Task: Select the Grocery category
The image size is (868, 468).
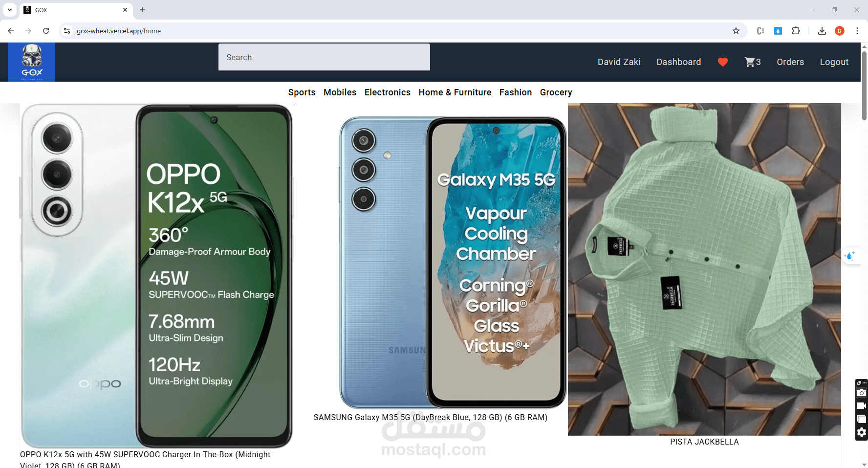Action: click(556, 92)
